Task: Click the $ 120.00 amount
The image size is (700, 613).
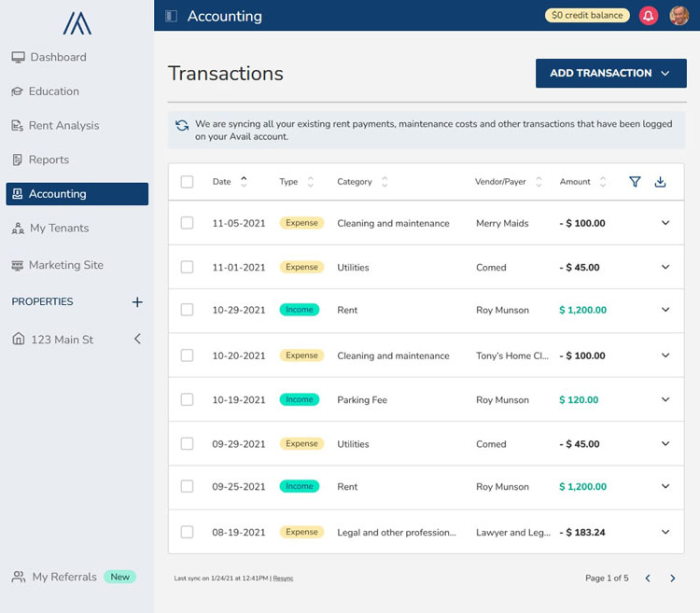Action: (579, 399)
